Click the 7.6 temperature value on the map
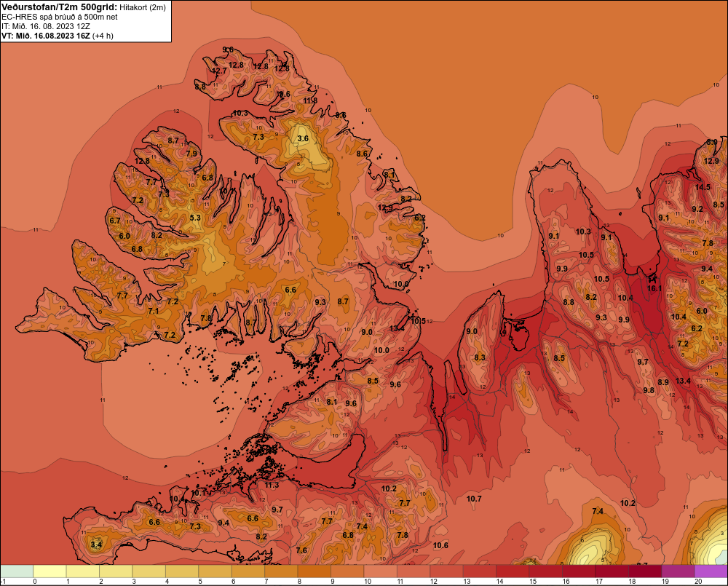 click(301, 550)
